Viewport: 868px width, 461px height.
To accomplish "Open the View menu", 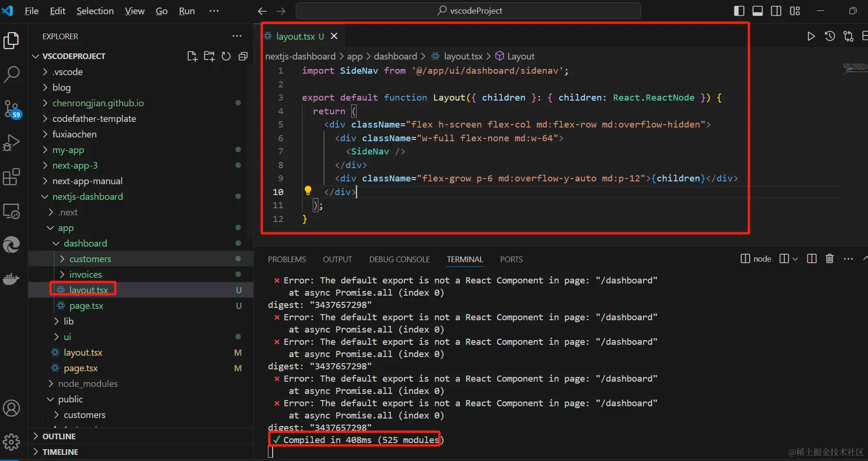I will tap(135, 11).
